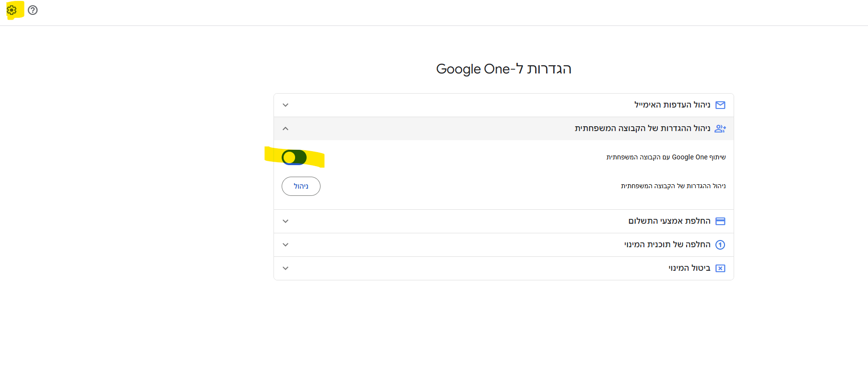Image resolution: width=868 pixels, height=385 pixels.
Task: Click the family sharing label text
Action: pyautogui.click(x=666, y=157)
